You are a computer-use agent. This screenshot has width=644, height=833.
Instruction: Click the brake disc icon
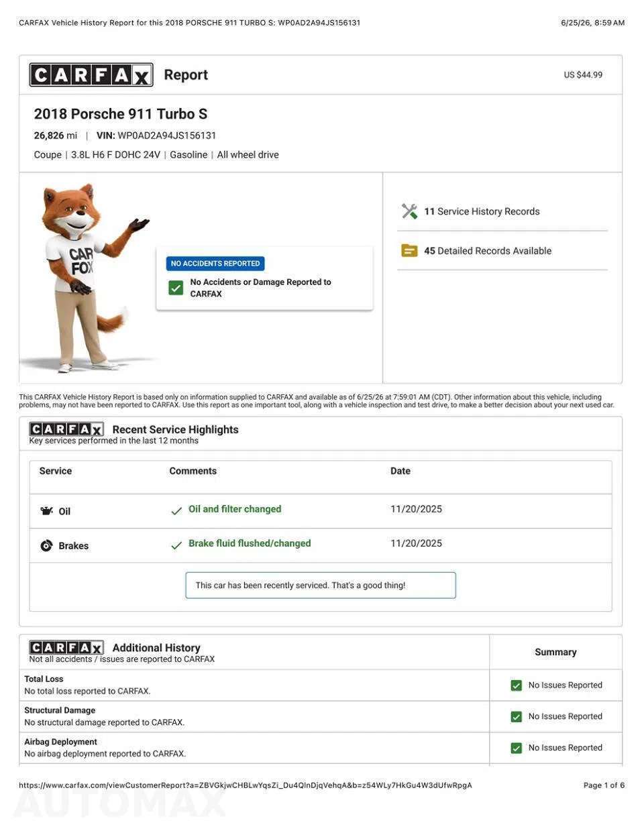[x=46, y=545]
